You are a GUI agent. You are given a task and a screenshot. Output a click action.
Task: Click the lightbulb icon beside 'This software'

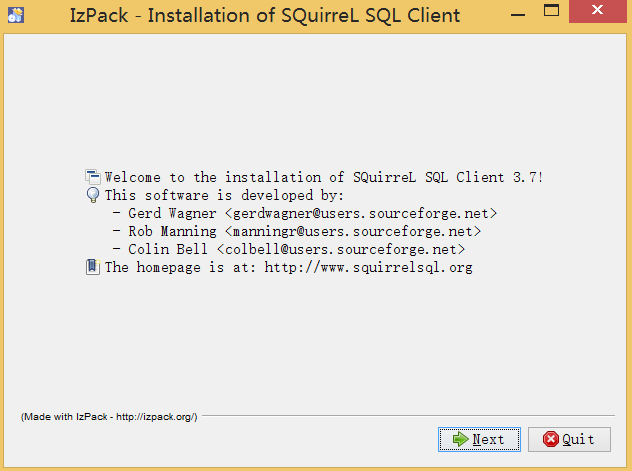click(x=93, y=195)
